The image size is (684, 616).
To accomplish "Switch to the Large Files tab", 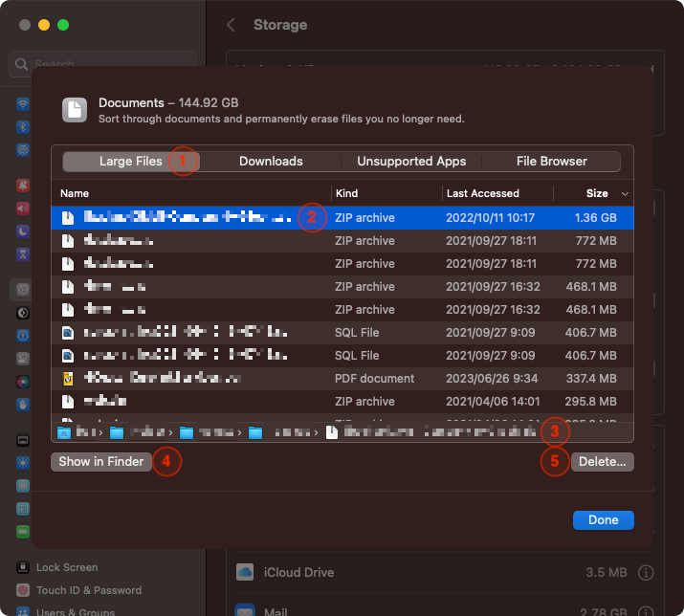I will pos(131,162).
